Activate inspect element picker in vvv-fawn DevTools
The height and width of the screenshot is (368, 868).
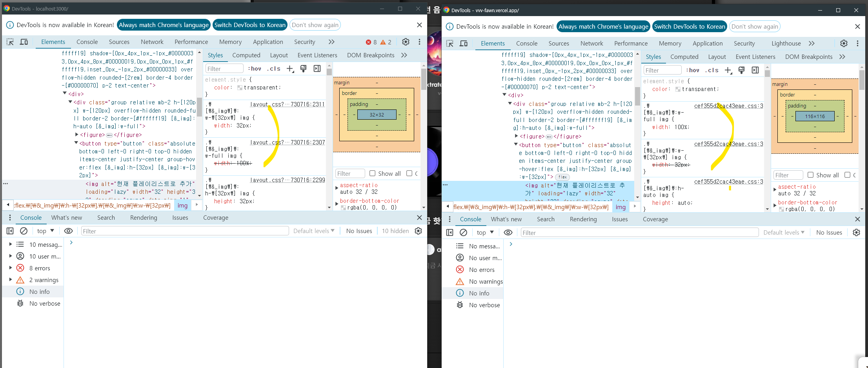click(x=450, y=44)
